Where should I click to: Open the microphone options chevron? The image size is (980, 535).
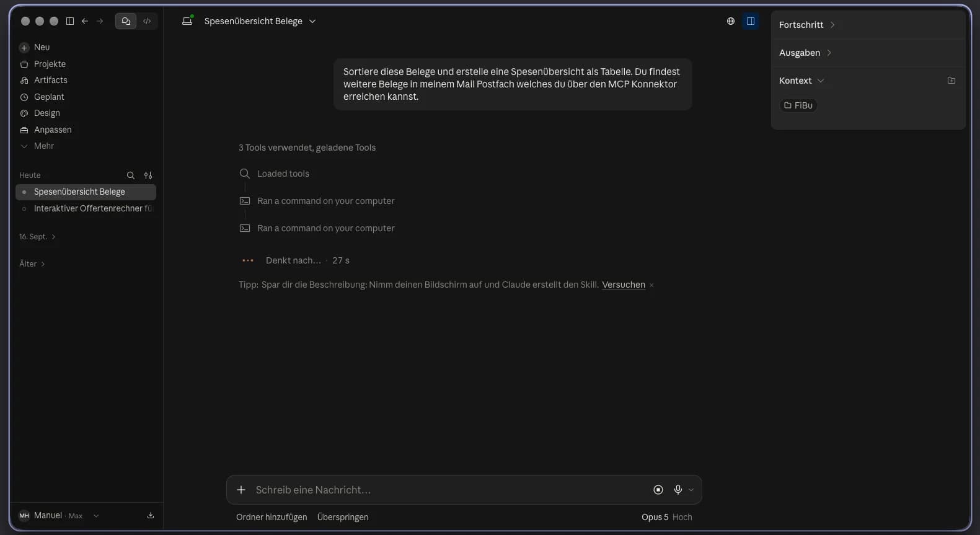point(691,490)
